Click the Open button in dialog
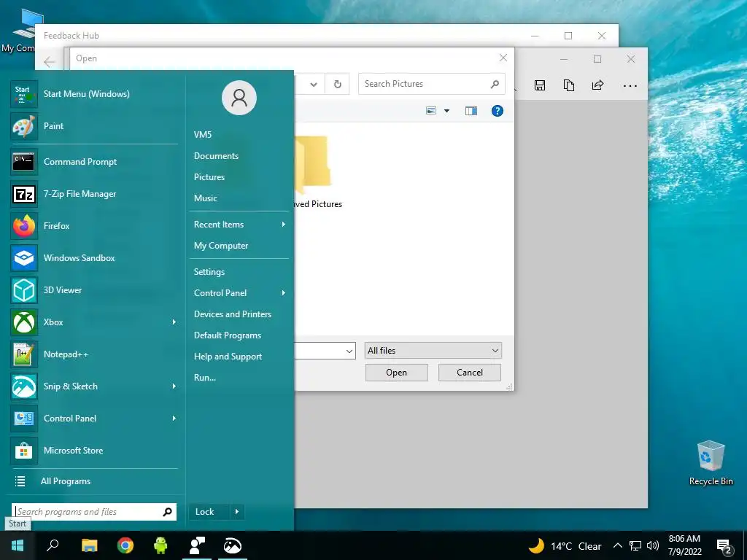 tap(396, 373)
